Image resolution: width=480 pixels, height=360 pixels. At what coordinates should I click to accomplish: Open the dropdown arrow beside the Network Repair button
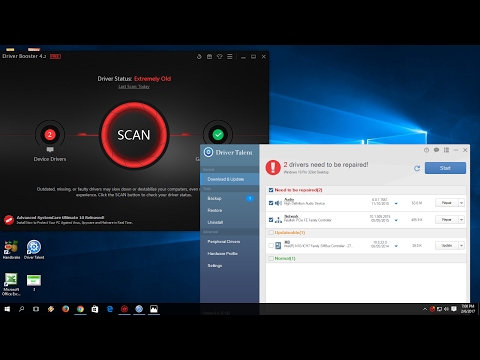pyautogui.click(x=462, y=220)
